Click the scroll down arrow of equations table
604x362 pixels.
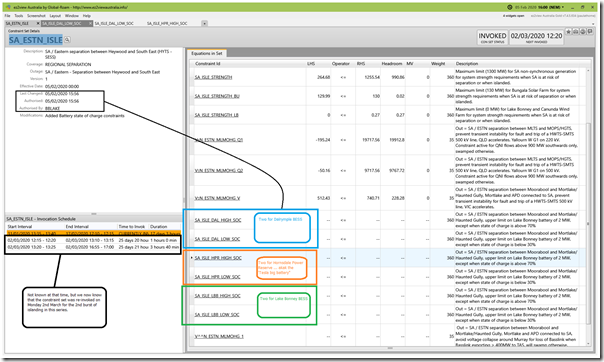click(588, 344)
